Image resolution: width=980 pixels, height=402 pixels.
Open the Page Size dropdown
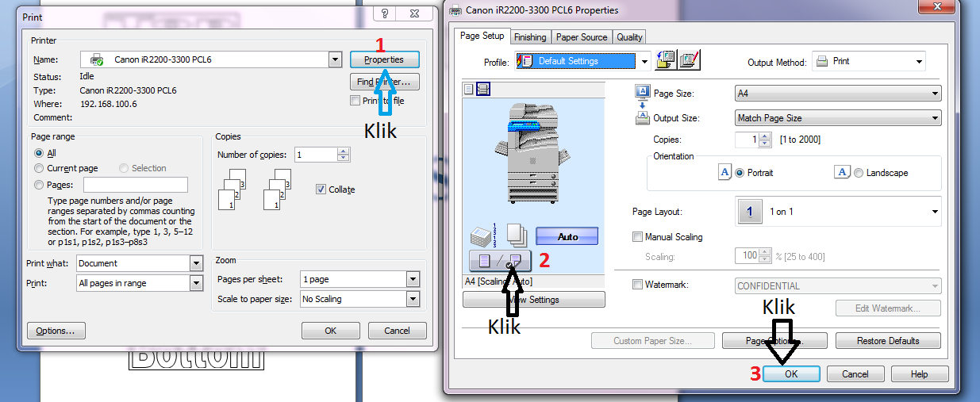(935, 94)
